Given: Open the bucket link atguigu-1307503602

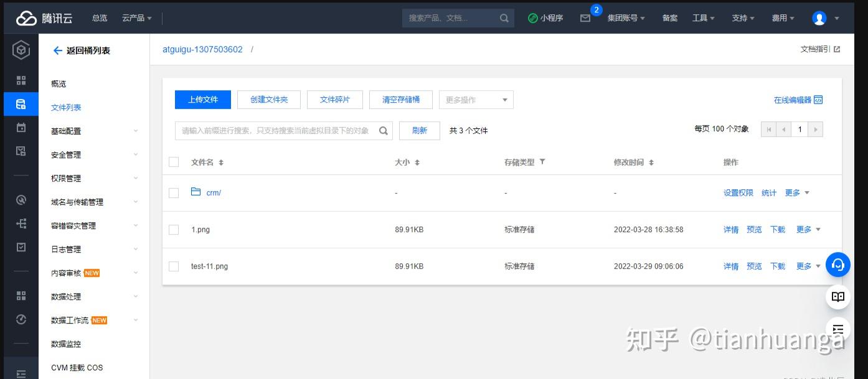Looking at the screenshot, I should 202,49.
